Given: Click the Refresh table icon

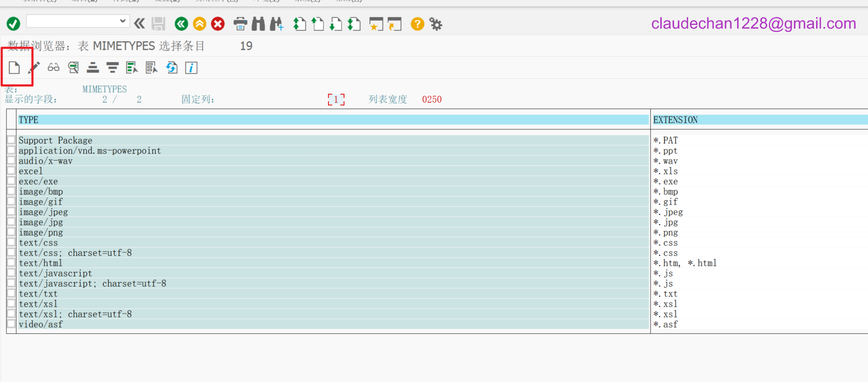Looking at the screenshot, I should (x=172, y=68).
